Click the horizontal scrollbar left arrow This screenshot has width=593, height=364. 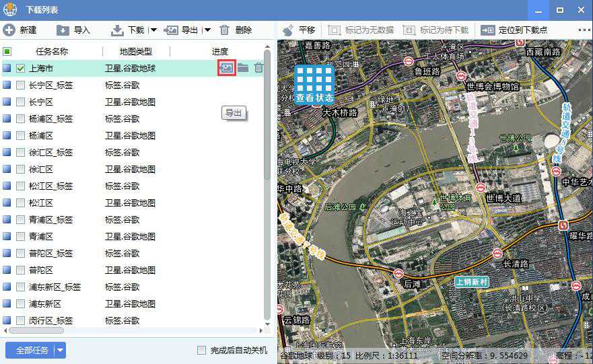(x=5, y=330)
